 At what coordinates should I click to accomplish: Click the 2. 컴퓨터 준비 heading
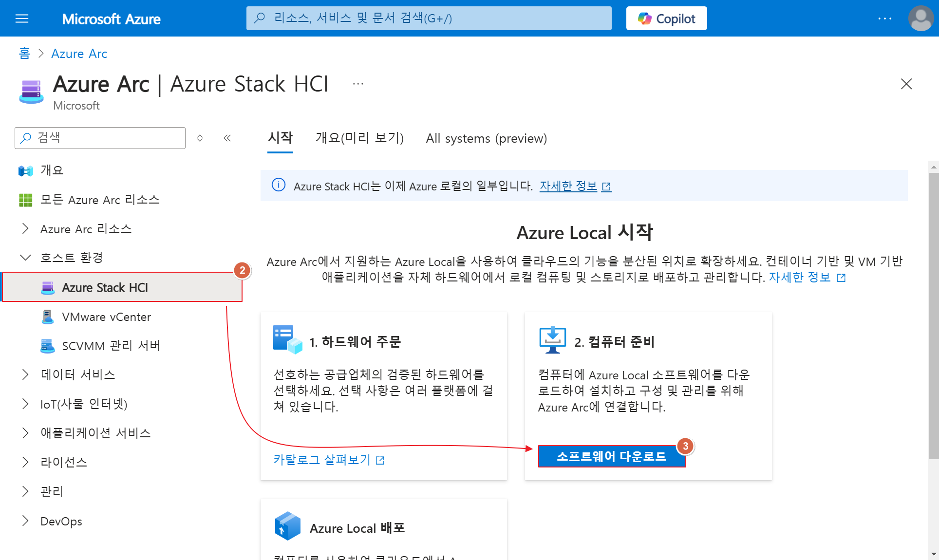tap(615, 342)
